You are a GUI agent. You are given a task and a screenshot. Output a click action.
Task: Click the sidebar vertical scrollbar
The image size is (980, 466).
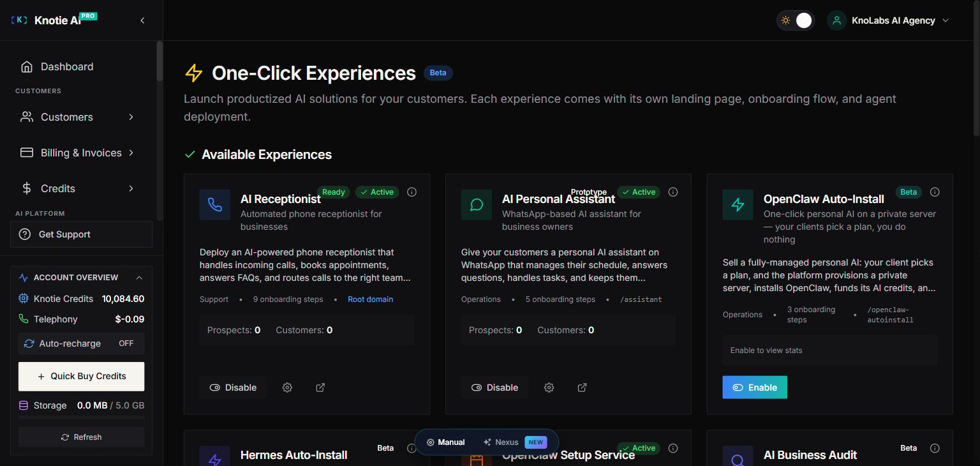tap(160, 61)
